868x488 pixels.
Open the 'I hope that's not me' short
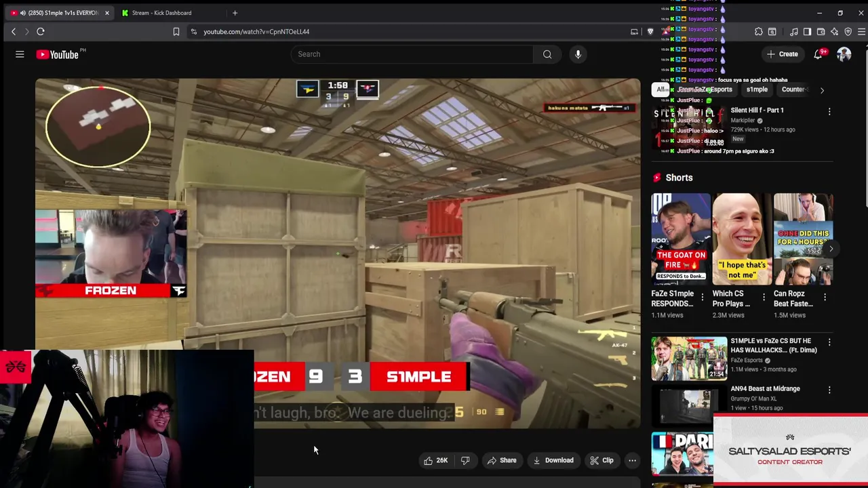742,239
